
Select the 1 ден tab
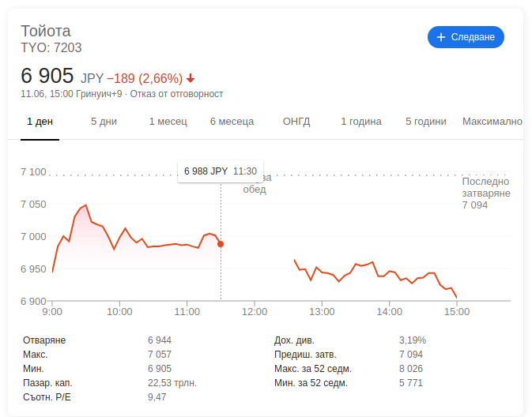click(40, 122)
